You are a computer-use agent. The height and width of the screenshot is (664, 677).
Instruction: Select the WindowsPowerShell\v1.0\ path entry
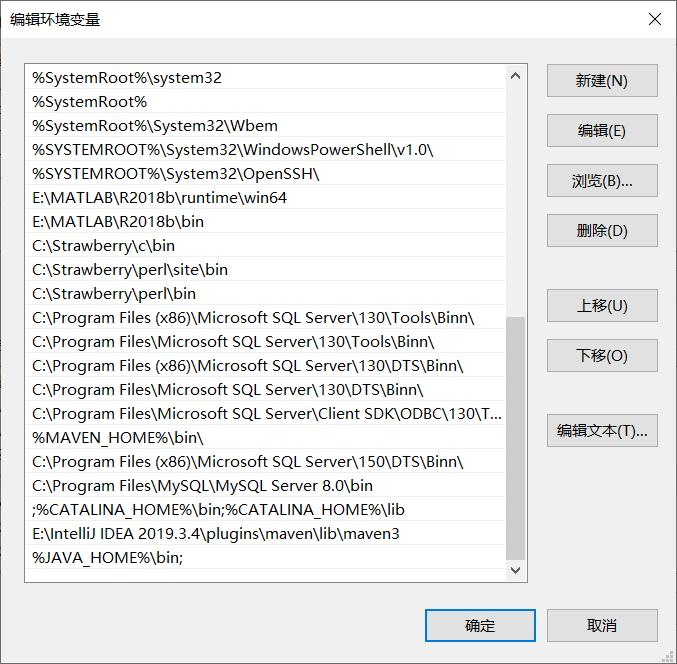[x=265, y=150]
